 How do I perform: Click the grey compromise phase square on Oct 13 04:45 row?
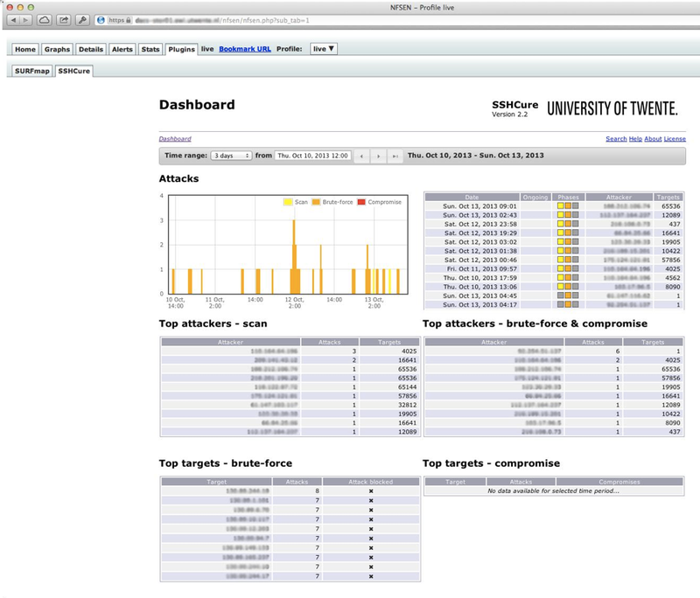click(577, 296)
